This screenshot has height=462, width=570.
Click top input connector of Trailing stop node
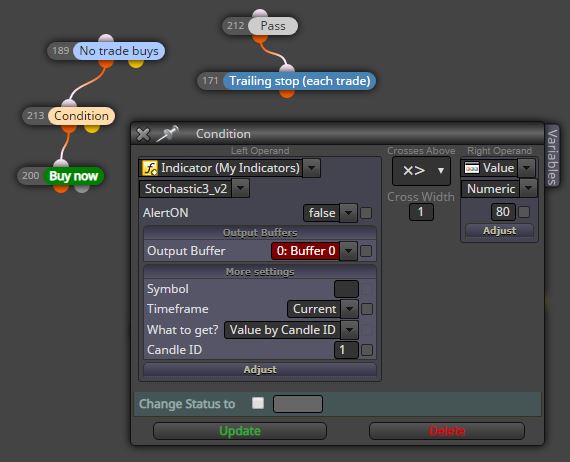coord(287,68)
